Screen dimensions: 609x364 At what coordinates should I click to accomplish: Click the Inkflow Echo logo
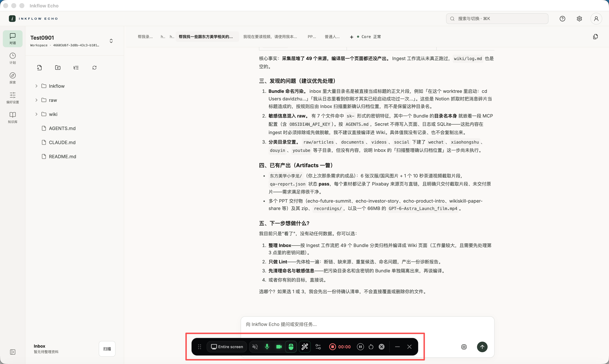[x=33, y=19]
